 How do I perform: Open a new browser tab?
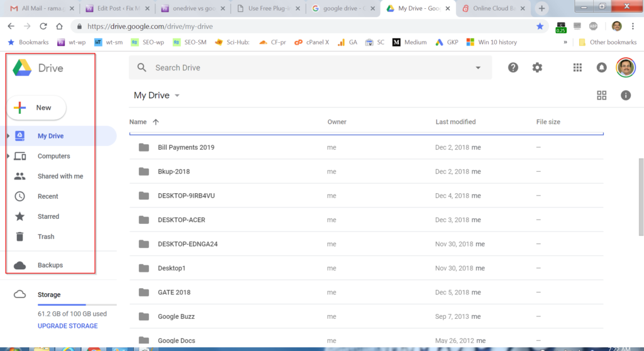[x=541, y=8]
